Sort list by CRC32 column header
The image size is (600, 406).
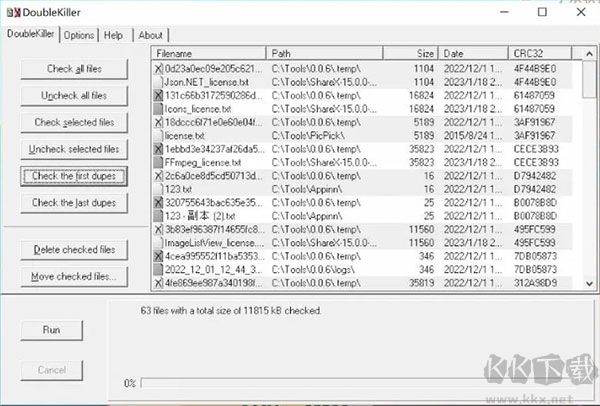click(x=540, y=54)
